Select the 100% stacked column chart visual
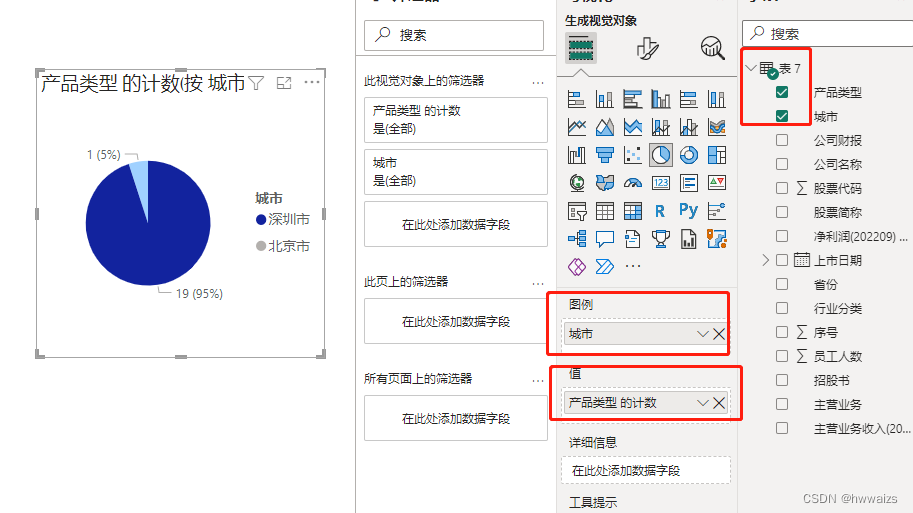 716,99
